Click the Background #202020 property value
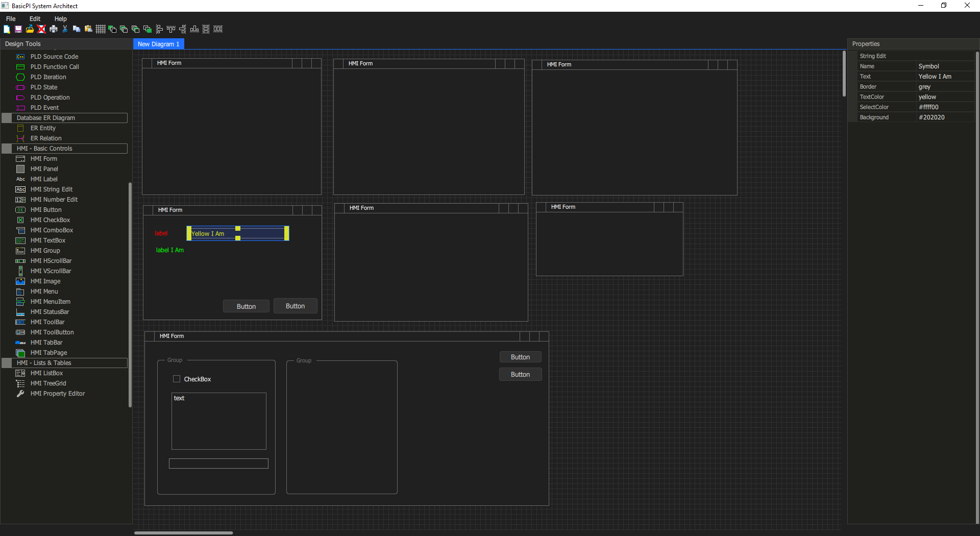Viewport: 980px width, 536px height. coord(945,117)
